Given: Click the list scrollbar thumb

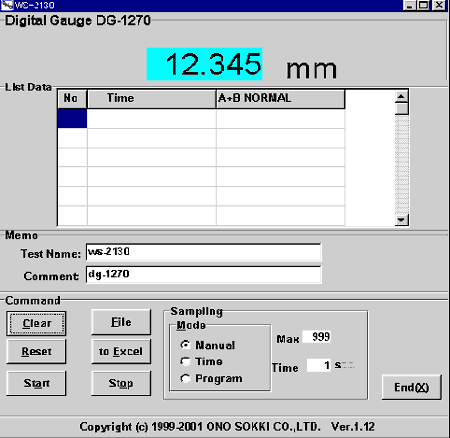Looking at the screenshot, I should (401, 109).
